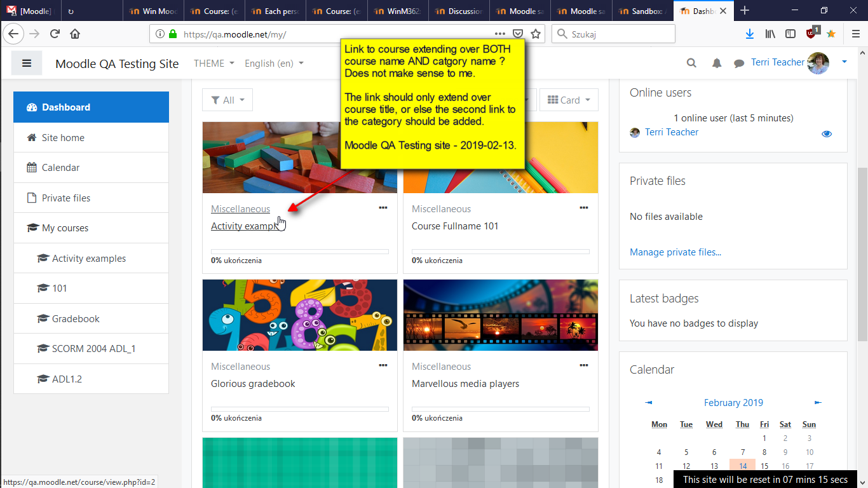This screenshot has width=868, height=488.
Task: Open a new browser tab with plus
Action: pyautogui.click(x=745, y=11)
